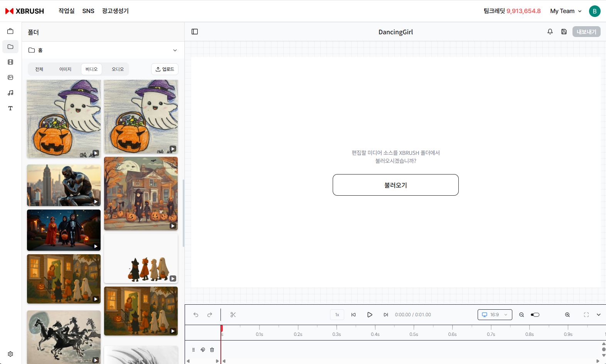Expand the 홈 folder dropdown
Image resolution: width=606 pixels, height=364 pixels.
[175, 50]
